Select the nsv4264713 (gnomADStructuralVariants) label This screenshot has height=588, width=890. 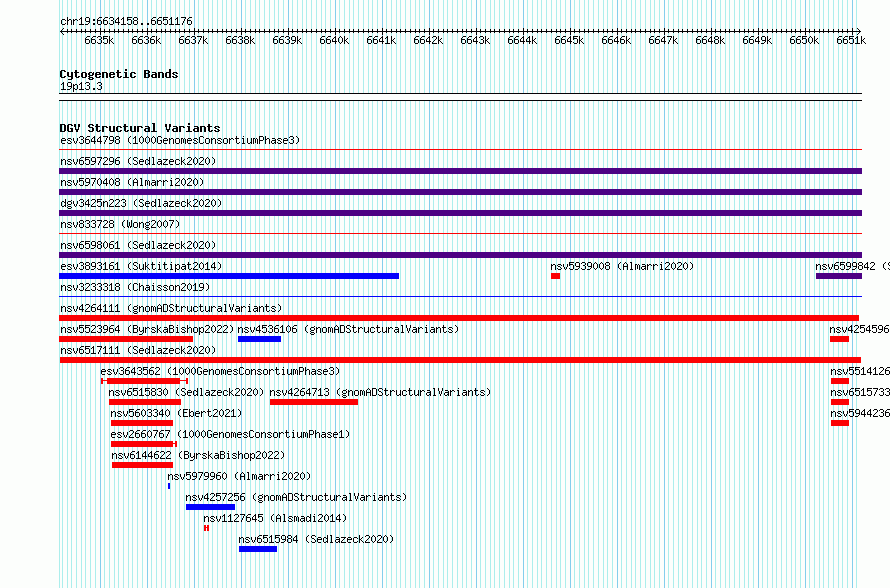[x=380, y=392]
